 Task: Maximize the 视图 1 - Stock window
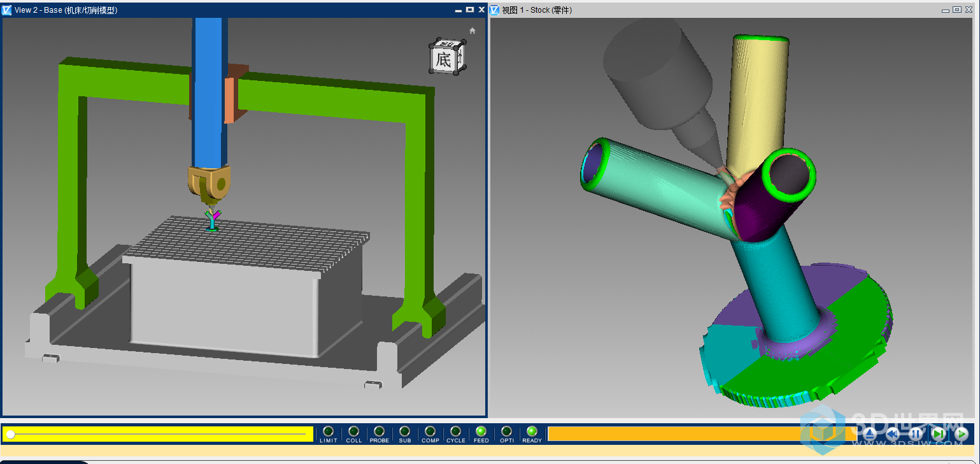(957, 10)
